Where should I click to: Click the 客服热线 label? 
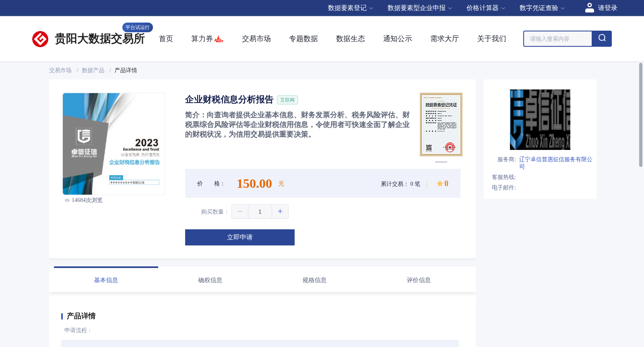504,177
